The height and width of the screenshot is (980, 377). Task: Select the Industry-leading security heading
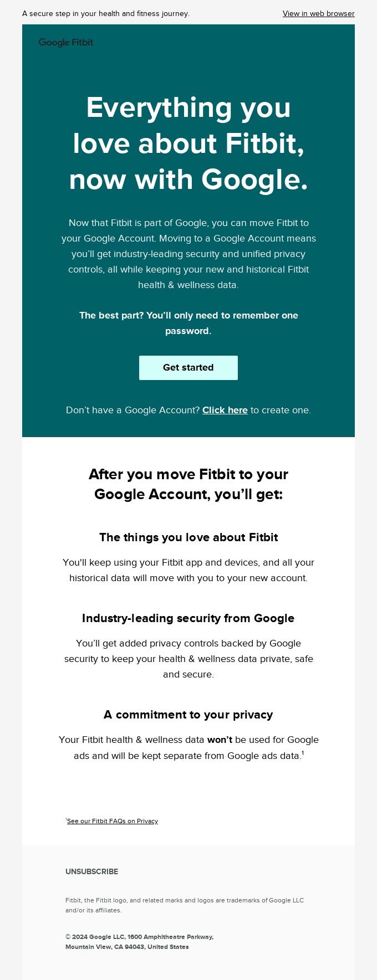coord(188,618)
